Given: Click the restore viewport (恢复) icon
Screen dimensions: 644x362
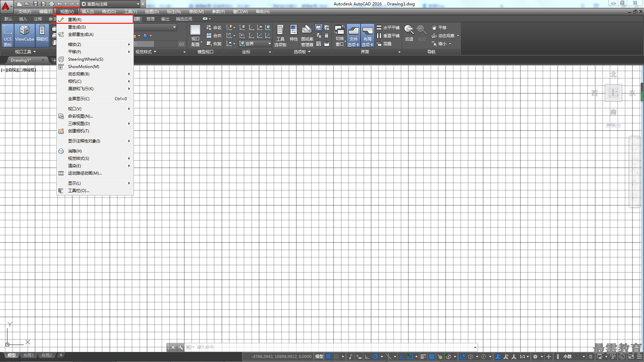Looking at the screenshot, I should tap(209, 44).
